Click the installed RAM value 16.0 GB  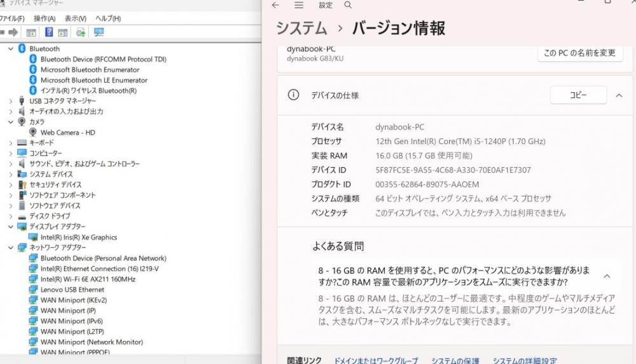click(424, 156)
